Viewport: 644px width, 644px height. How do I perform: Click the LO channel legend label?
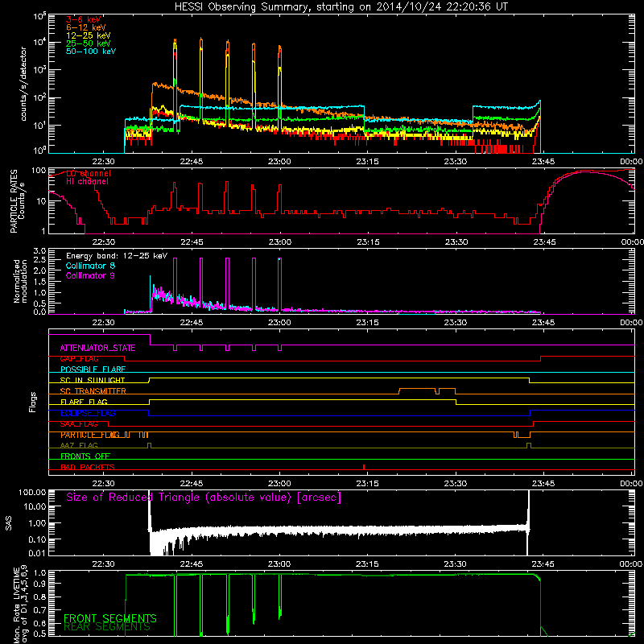89,173
